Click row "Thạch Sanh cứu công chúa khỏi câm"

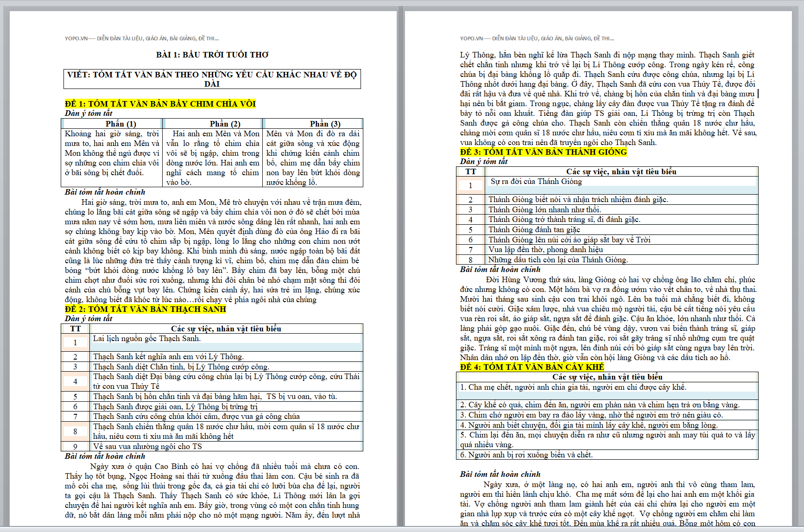pos(212,417)
